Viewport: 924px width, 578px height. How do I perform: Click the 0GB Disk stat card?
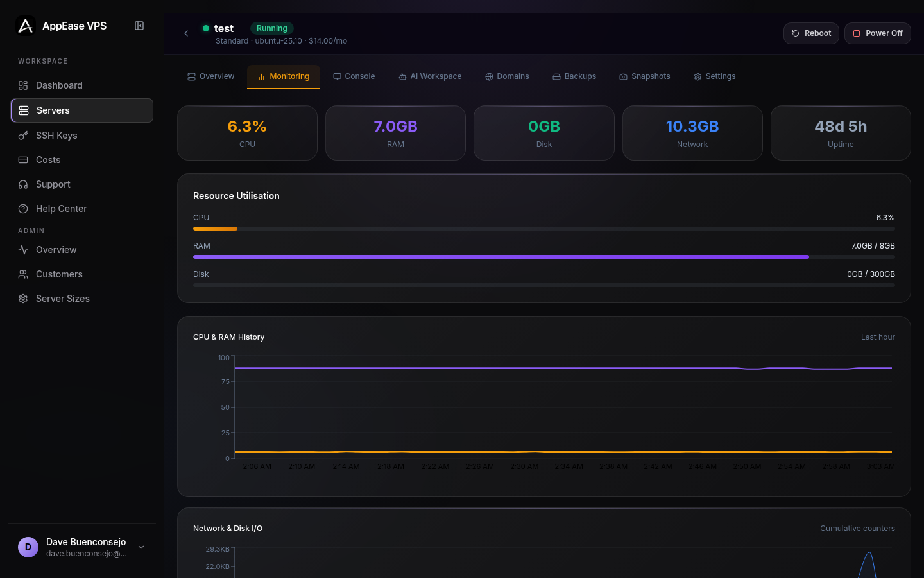pos(544,133)
